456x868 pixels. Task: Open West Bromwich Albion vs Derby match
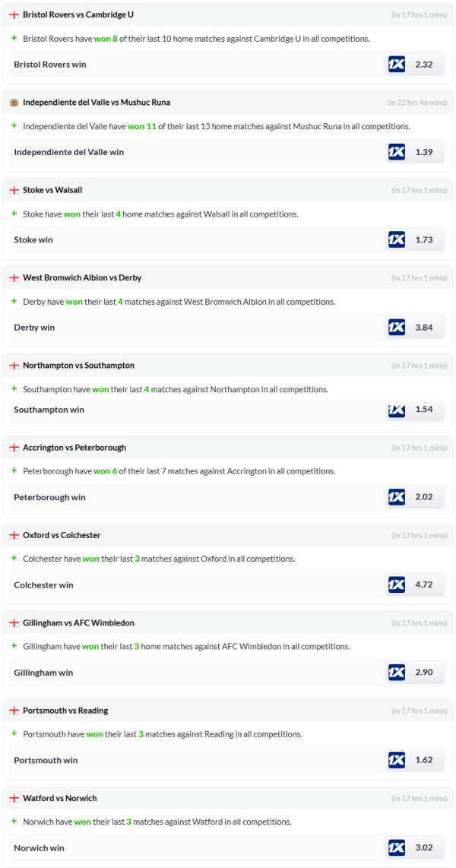[x=82, y=277]
